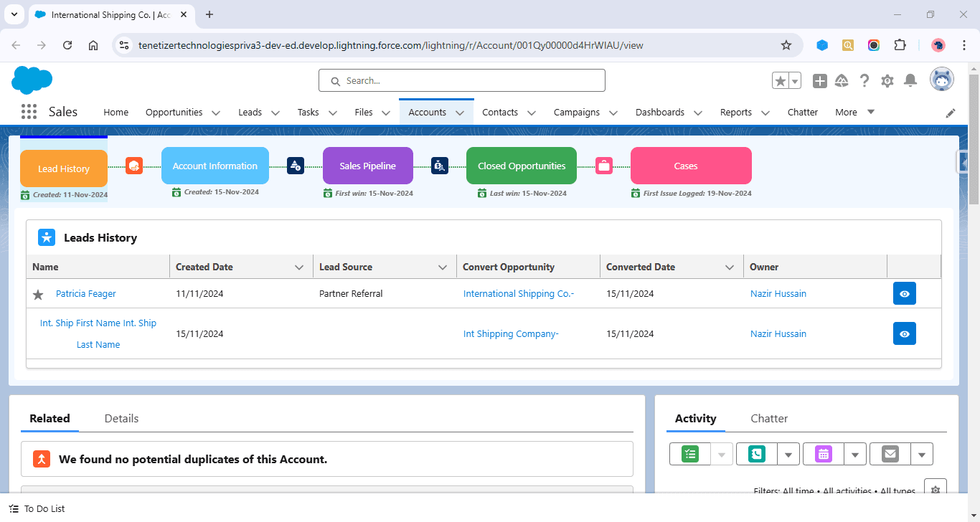Open the browser extensions puzzle icon

tap(900, 45)
